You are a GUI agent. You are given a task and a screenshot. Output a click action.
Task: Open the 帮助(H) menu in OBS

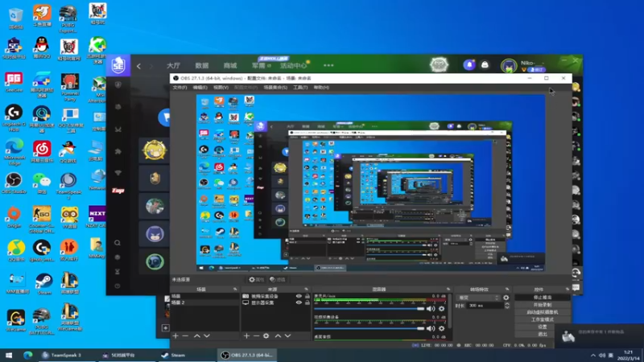(x=321, y=88)
